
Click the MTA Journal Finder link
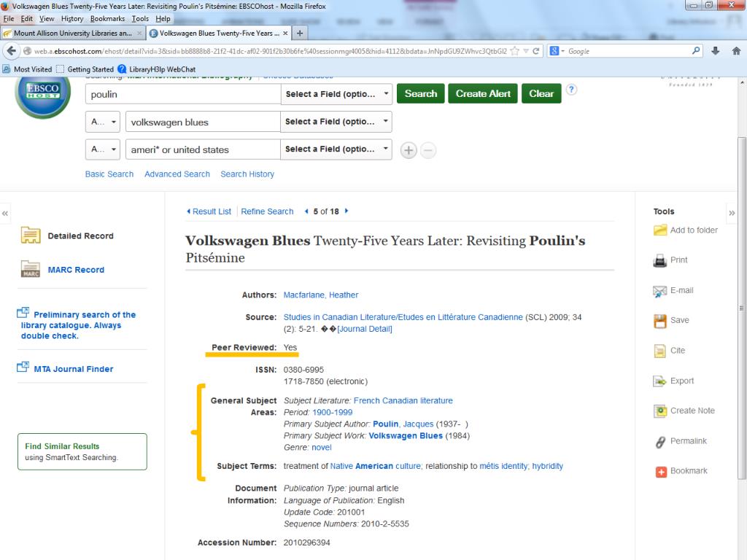tap(74, 369)
